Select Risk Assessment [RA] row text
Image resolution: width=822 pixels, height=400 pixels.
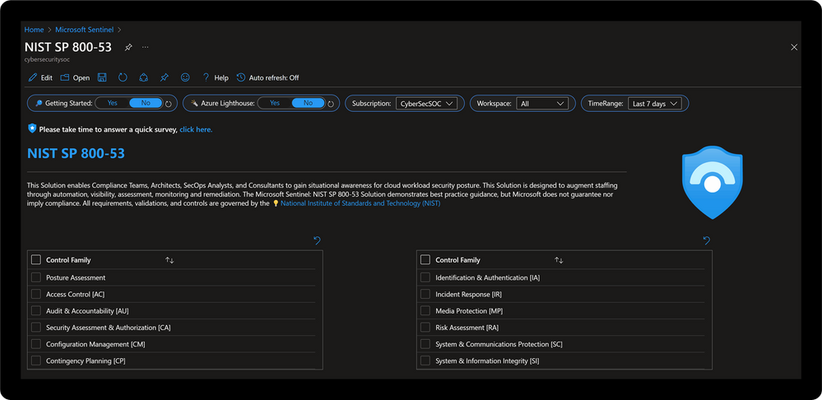pyautogui.click(x=467, y=328)
